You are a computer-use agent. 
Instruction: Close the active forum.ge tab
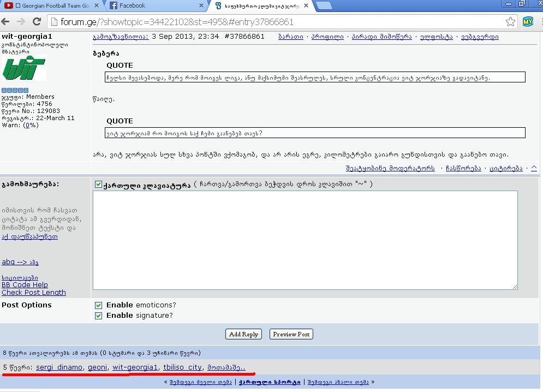tap(306, 5)
